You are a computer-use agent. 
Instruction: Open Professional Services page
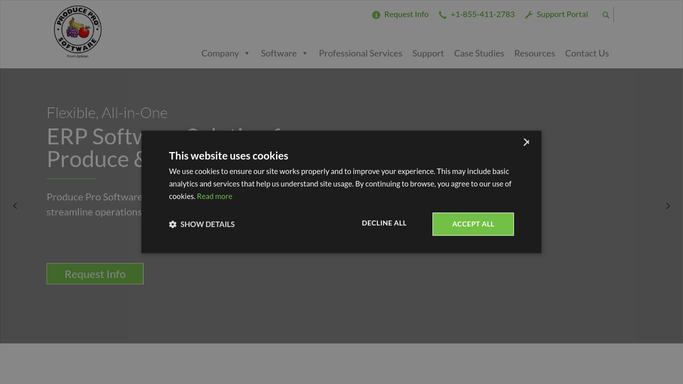click(x=360, y=53)
